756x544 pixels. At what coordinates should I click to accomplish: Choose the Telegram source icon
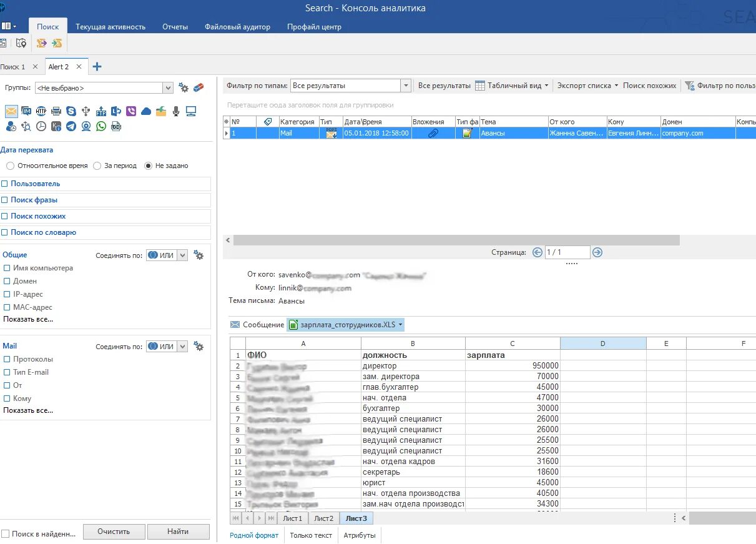tap(71, 126)
